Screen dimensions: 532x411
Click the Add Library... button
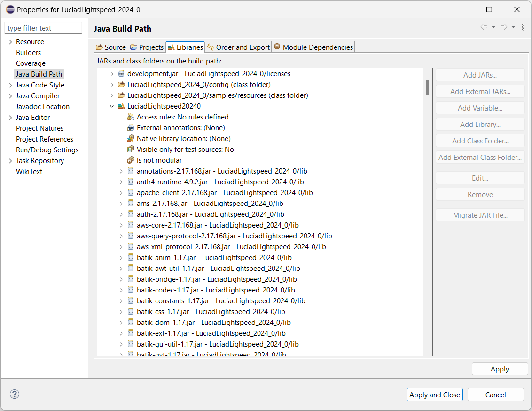pos(480,125)
